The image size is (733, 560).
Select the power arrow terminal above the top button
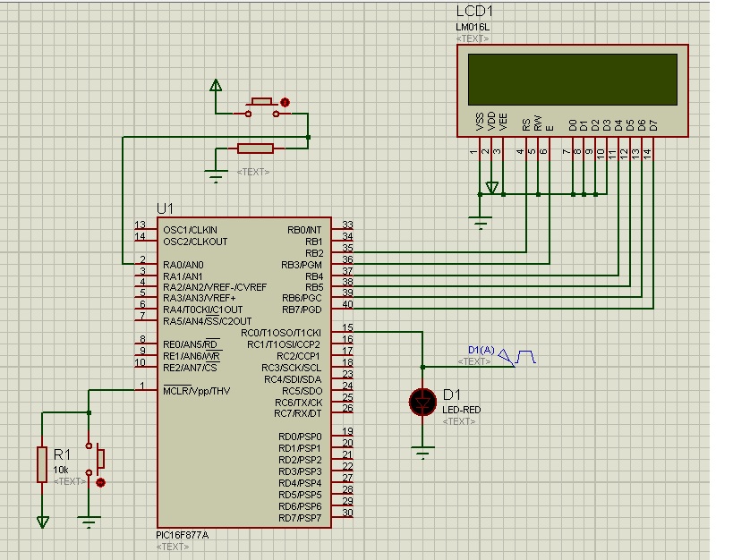215,87
